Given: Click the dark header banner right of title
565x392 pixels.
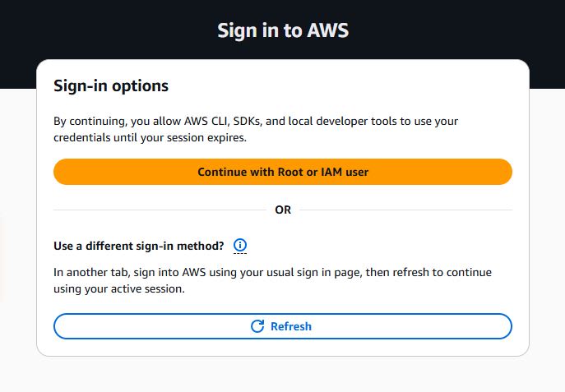Looking at the screenshot, I should [x=457, y=30].
